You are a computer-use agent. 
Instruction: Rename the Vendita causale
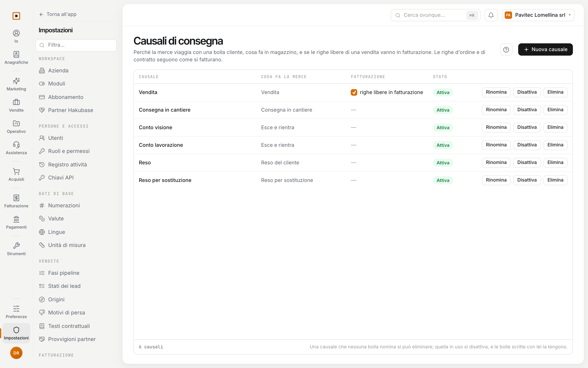coord(496,92)
